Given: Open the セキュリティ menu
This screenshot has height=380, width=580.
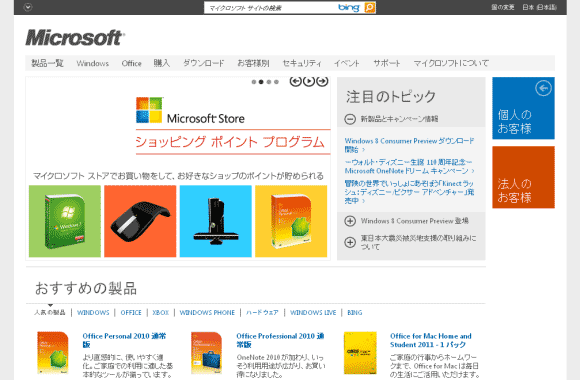Looking at the screenshot, I should [302, 63].
